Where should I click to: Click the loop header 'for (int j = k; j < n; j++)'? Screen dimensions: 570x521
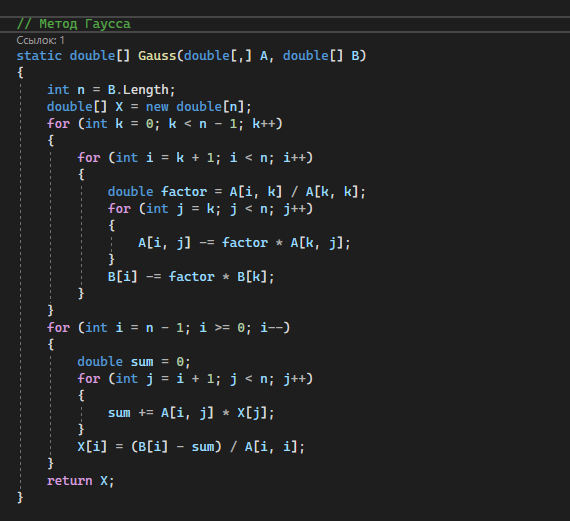210,209
